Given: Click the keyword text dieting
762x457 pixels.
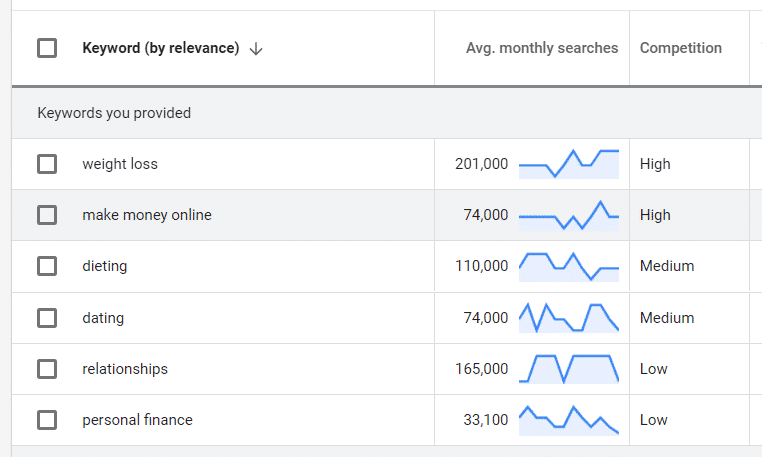Looking at the screenshot, I should click(104, 266).
